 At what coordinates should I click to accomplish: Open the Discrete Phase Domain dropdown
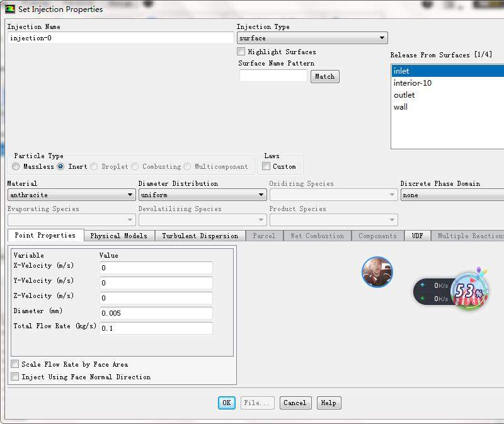click(x=452, y=195)
